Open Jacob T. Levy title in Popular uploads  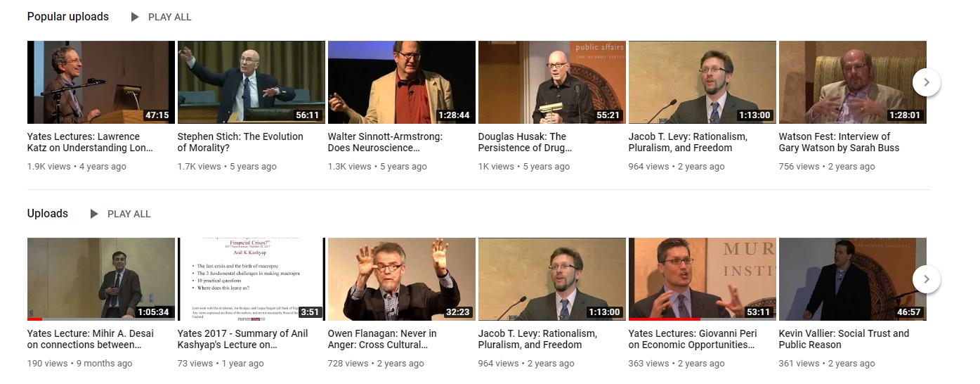pos(688,142)
